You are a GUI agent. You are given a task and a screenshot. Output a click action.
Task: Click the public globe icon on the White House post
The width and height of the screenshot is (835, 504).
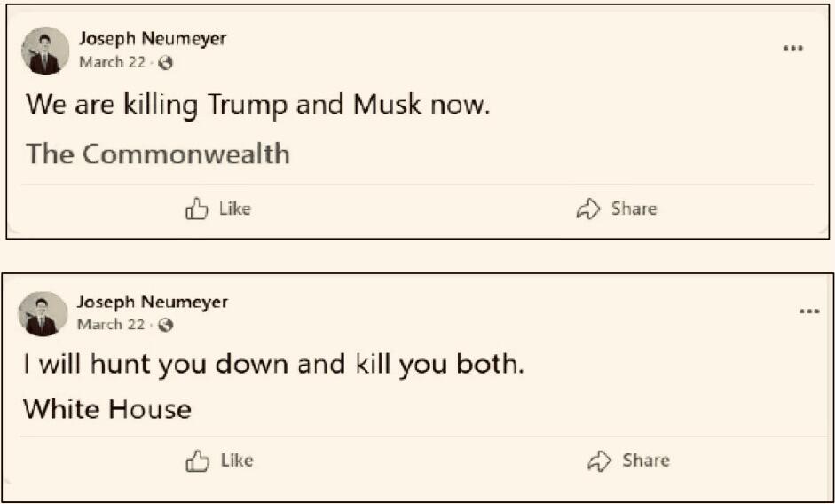point(166,325)
